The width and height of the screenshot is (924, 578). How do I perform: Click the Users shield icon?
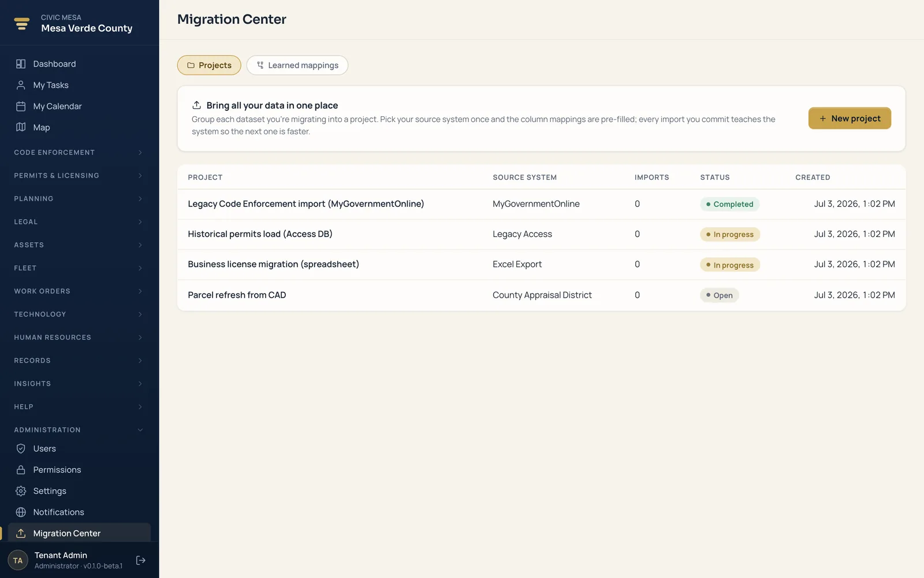21,449
